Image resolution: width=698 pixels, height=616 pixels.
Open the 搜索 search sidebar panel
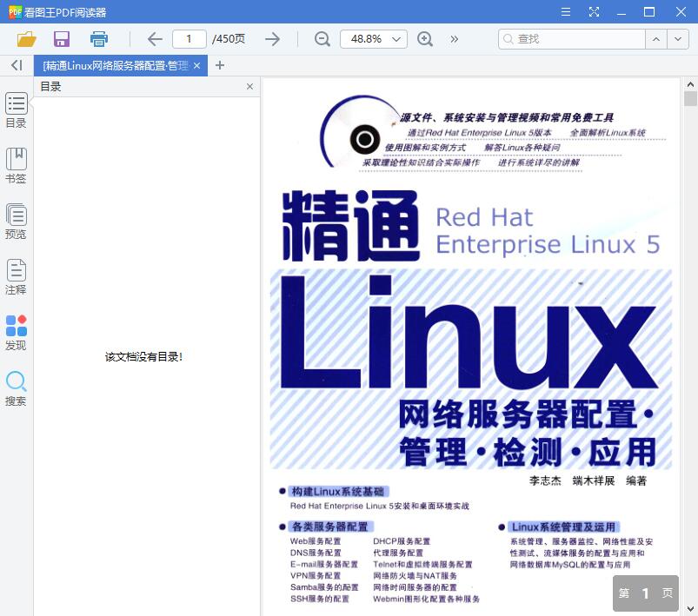coord(16,388)
